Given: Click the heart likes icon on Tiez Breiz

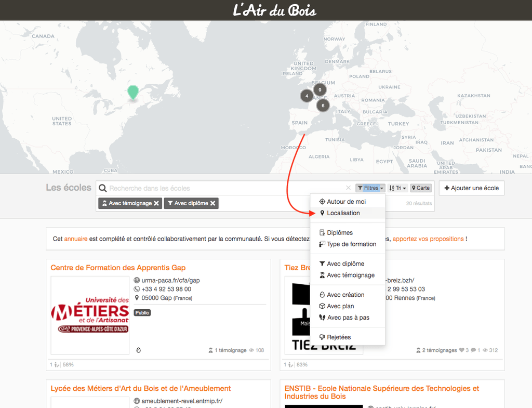Looking at the screenshot, I should [x=461, y=350].
